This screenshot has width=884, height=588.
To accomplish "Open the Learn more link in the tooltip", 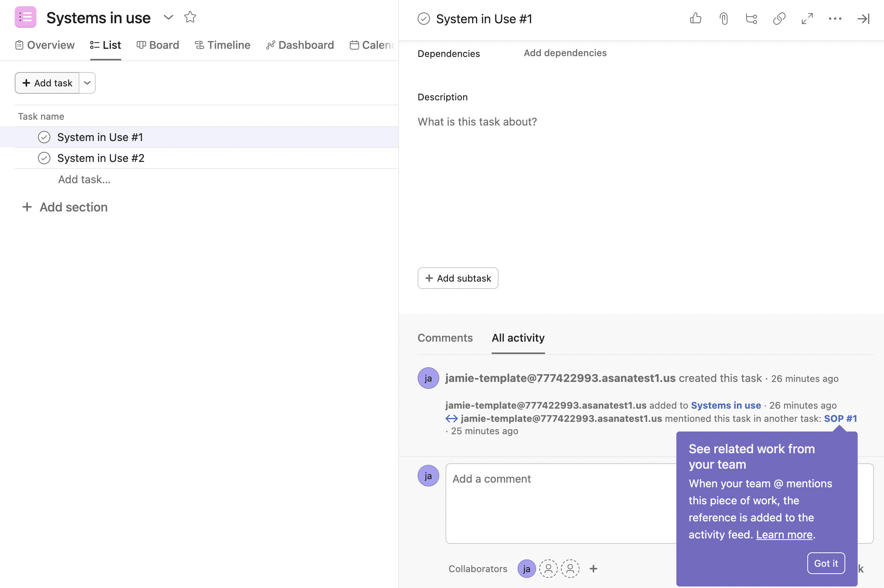I will (784, 535).
